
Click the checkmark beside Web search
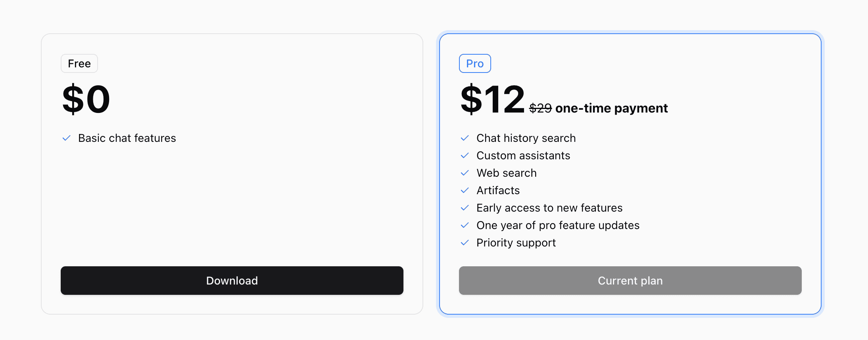click(x=465, y=173)
